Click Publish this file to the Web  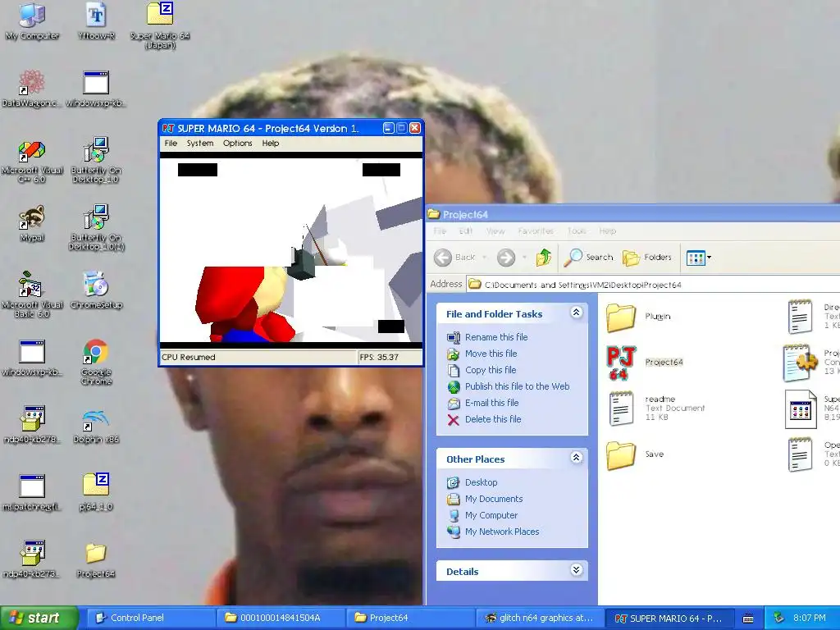click(x=517, y=387)
